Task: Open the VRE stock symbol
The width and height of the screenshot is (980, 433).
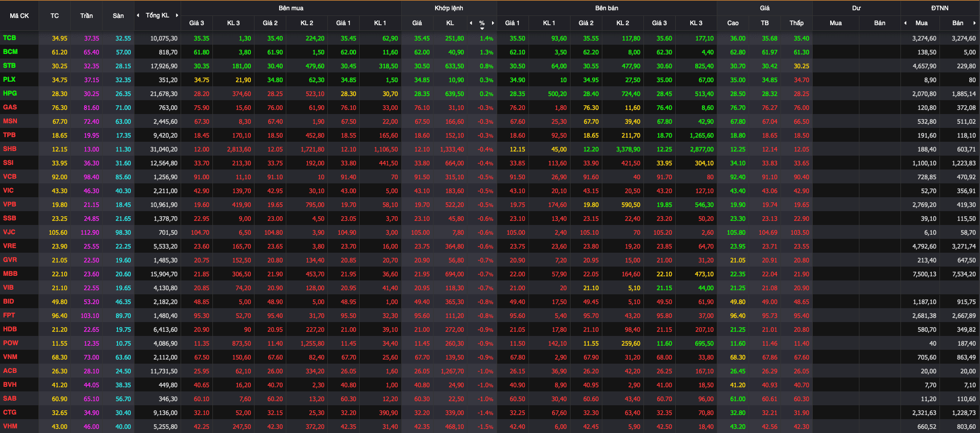Action: [x=9, y=246]
